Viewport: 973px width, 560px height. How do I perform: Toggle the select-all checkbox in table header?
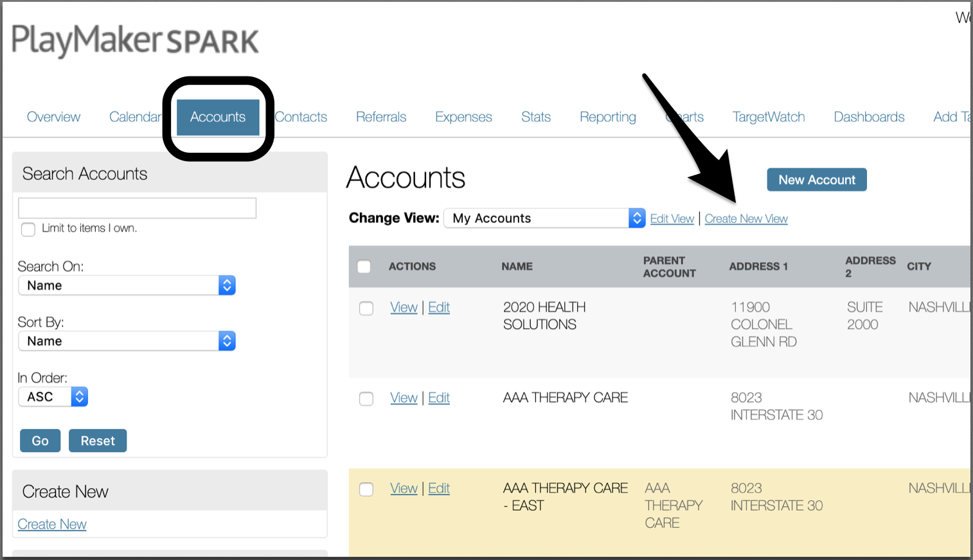(x=364, y=267)
